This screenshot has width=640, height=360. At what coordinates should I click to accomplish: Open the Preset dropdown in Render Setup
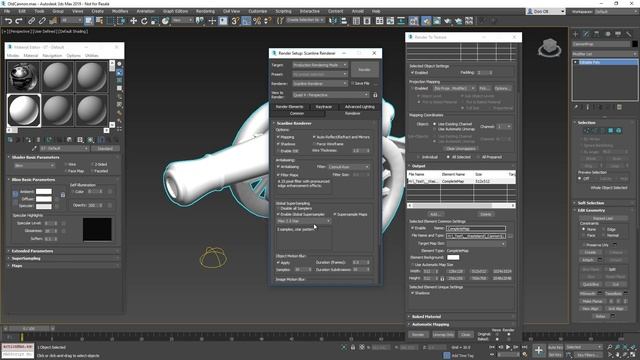(x=320, y=74)
